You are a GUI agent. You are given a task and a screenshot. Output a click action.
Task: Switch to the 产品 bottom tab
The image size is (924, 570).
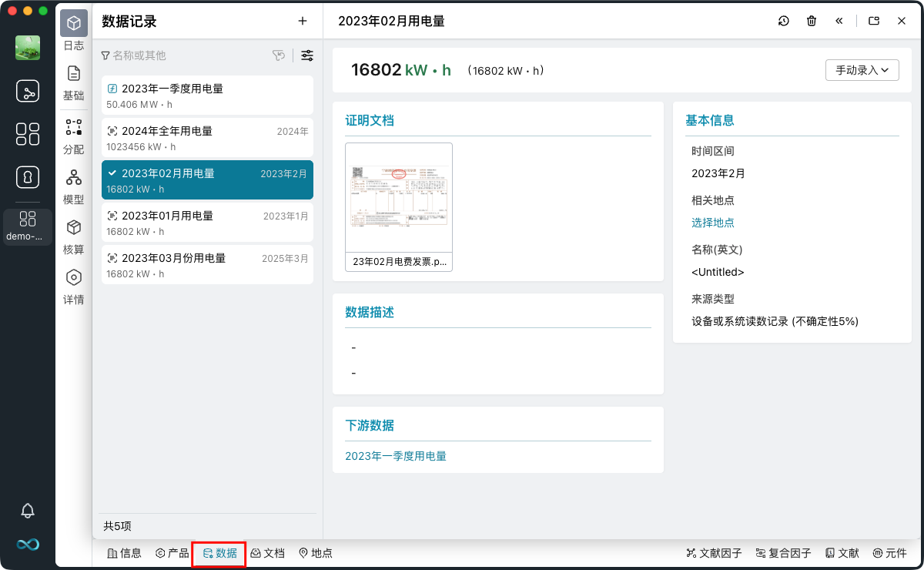pos(172,553)
